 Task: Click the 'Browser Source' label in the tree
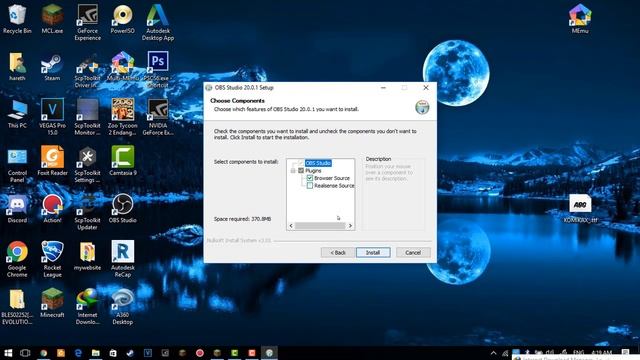tap(332, 178)
